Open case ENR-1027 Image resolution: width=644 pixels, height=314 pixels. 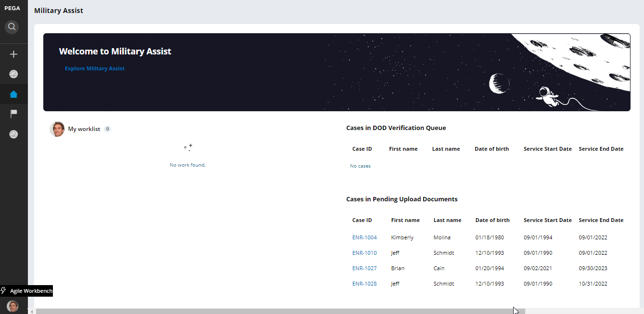click(365, 268)
